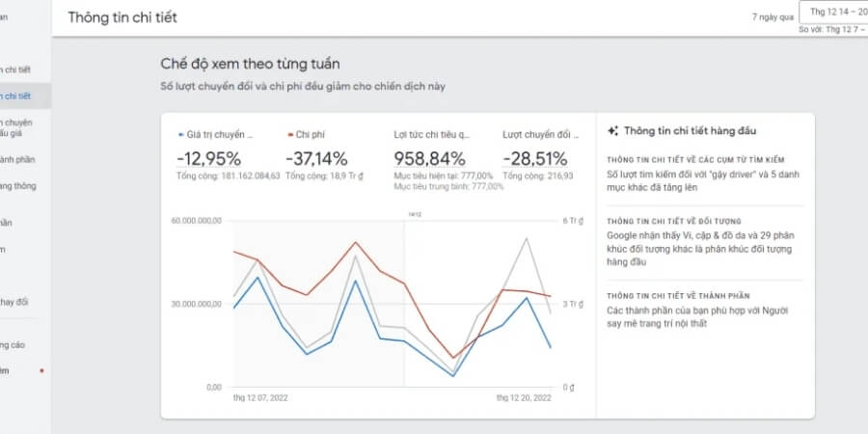Image resolution: width=868 pixels, height=434 pixels.
Task: Click the grey line peak on the chart
Action: (527, 238)
